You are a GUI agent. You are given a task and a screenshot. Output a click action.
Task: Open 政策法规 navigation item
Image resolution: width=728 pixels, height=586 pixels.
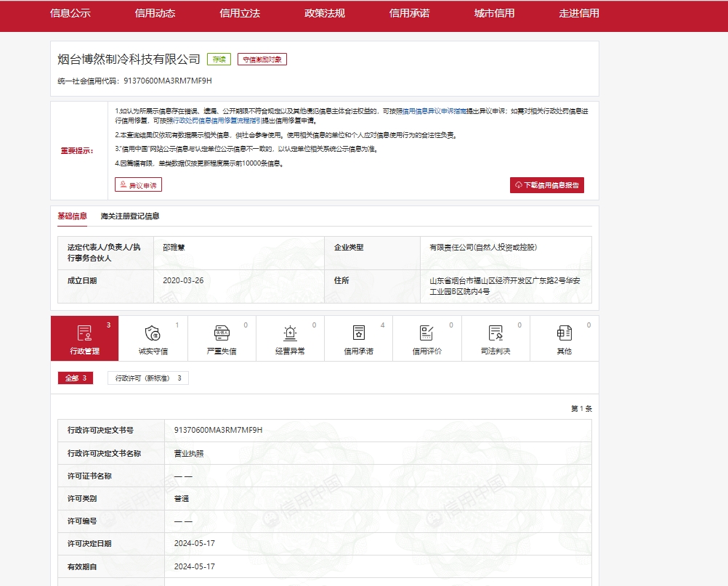tap(325, 14)
